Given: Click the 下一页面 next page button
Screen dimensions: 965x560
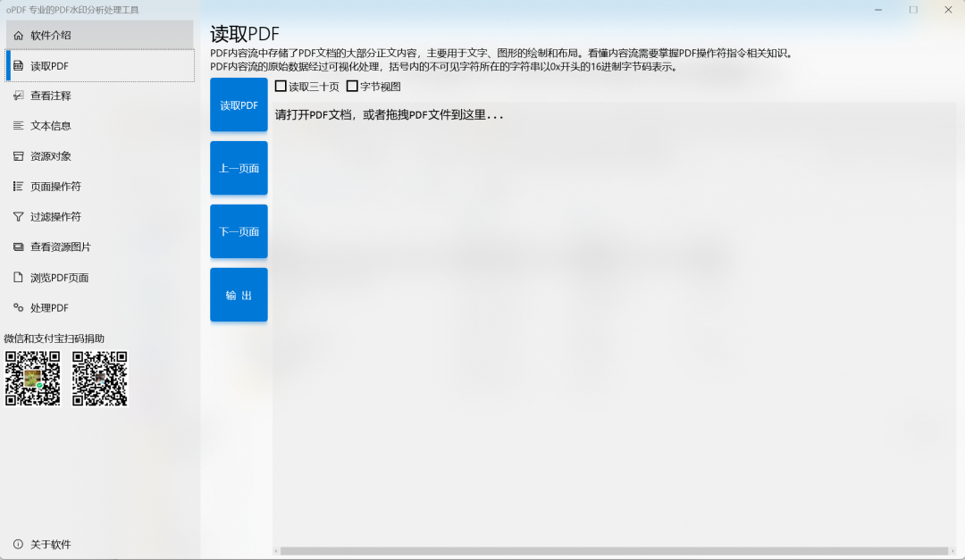Looking at the screenshot, I should coord(238,231).
